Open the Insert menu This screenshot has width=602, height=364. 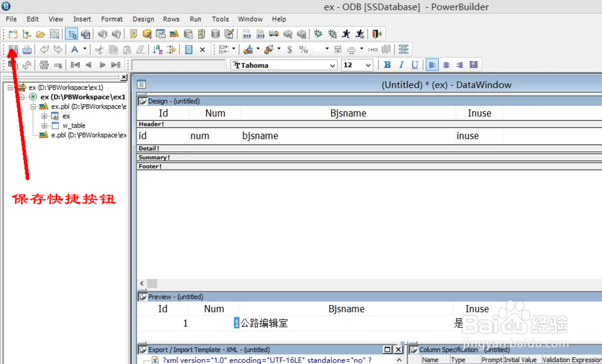[x=82, y=19]
